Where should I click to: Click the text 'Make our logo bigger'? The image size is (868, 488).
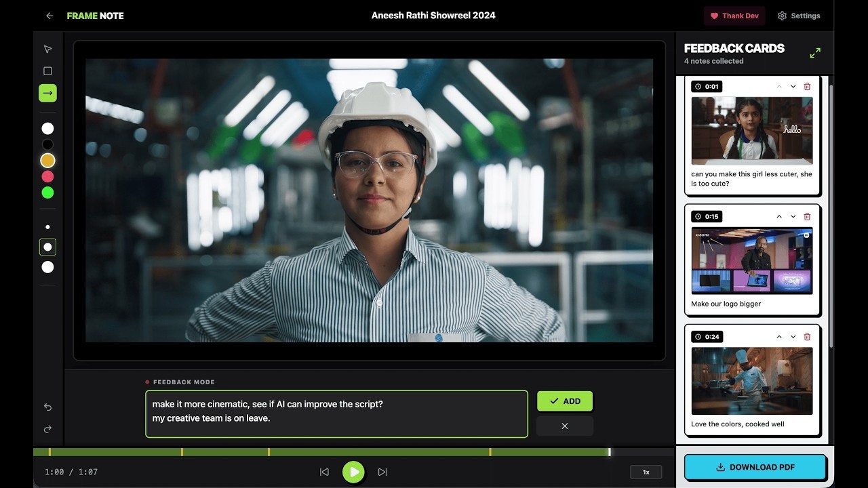tap(726, 304)
